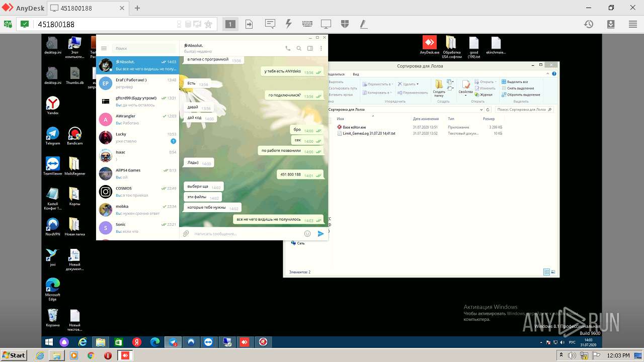Click Снять выделение in ribbon

click(x=517, y=88)
